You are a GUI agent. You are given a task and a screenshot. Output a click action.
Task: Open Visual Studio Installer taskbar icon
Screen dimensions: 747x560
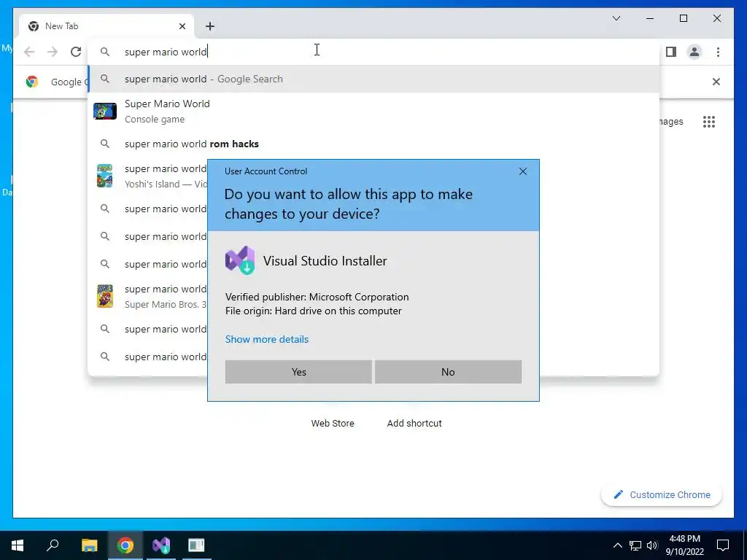tap(161, 545)
